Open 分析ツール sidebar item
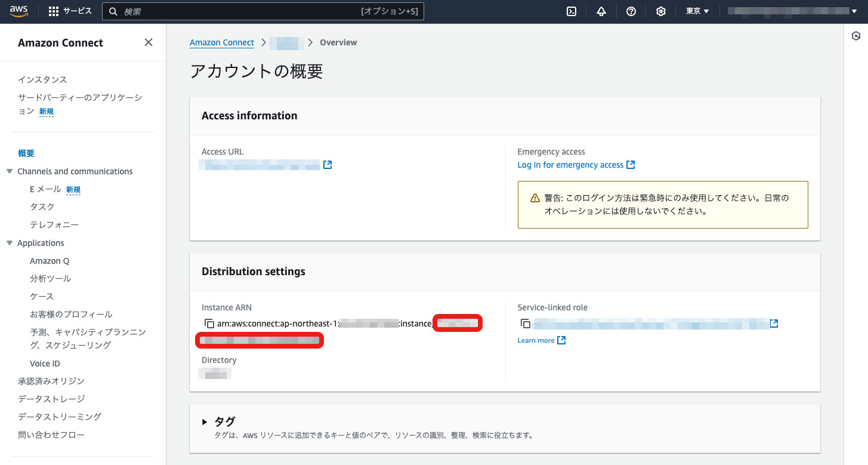Image resolution: width=868 pixels, height=465 pixels. pyautogui.click(x=50, y=278)
